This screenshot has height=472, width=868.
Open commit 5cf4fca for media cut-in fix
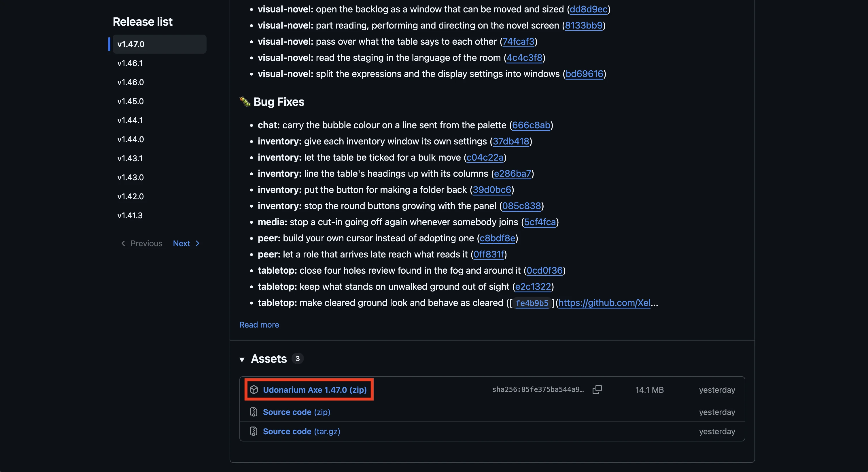[x=540, y=222]
